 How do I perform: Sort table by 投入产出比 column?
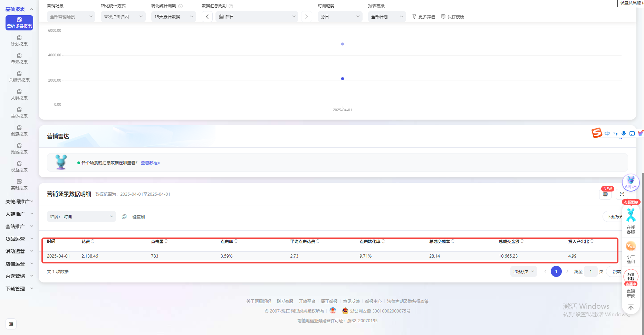592,242
